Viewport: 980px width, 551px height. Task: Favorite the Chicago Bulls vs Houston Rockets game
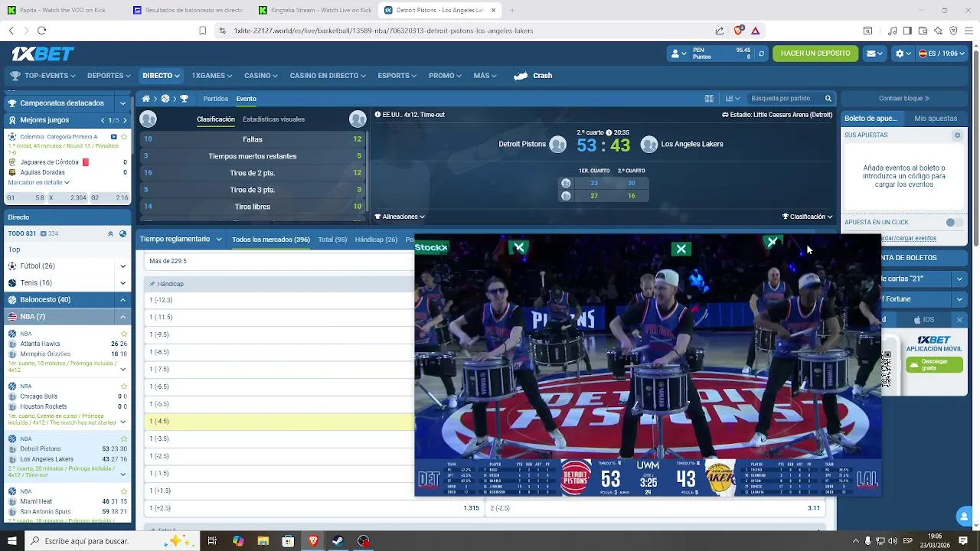[124, 386]
